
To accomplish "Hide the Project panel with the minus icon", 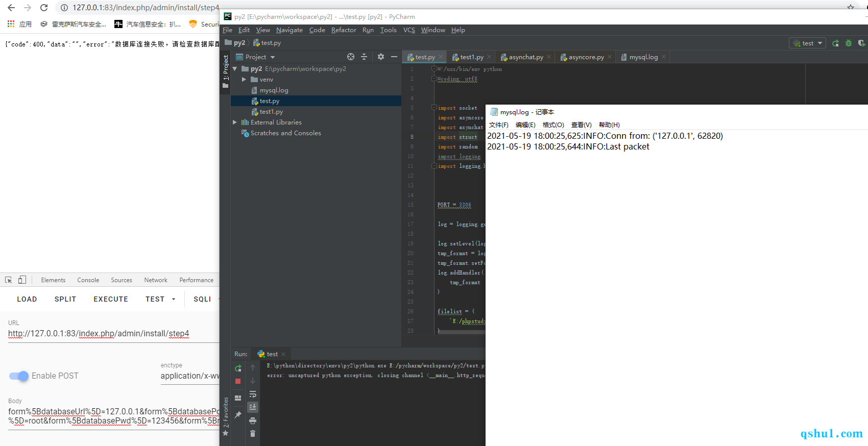I will coord(394,57).
